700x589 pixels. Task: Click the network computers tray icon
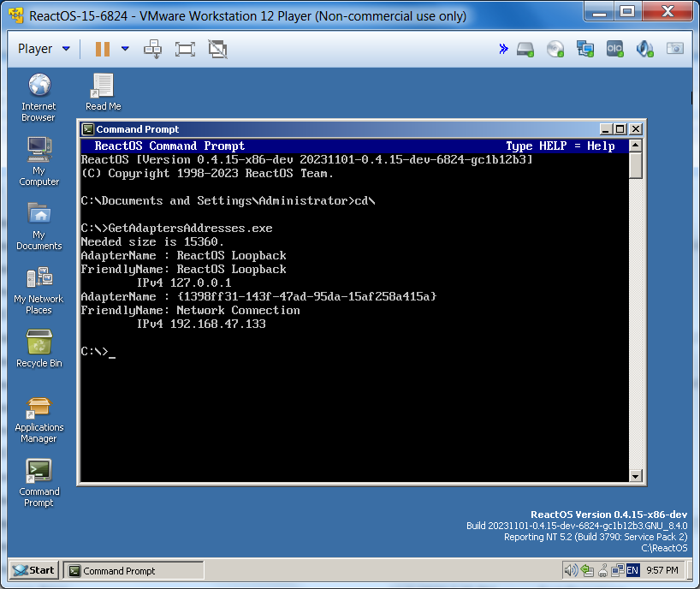tap(618, 570)
